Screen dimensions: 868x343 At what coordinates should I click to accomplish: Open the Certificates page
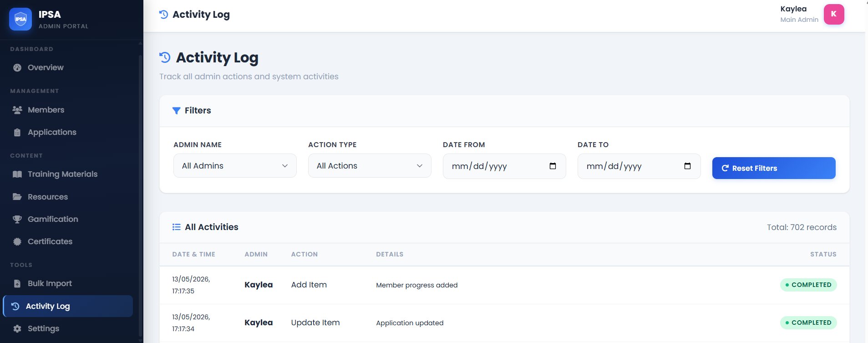(x=68, y=241)
